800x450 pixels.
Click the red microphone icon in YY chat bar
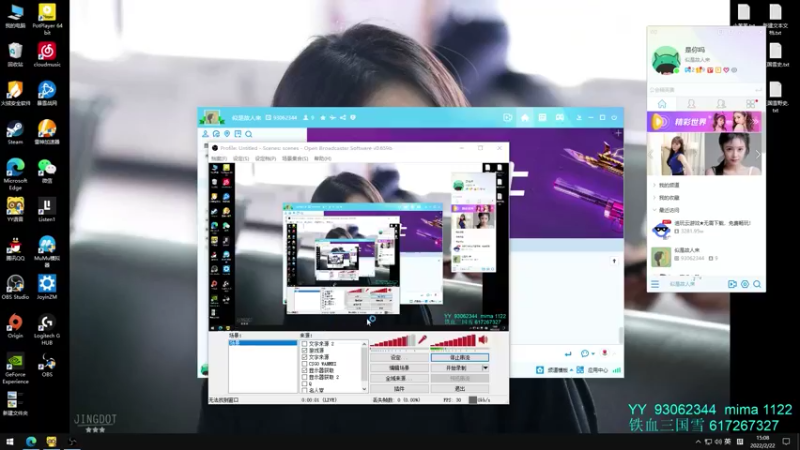coord(605,353)
